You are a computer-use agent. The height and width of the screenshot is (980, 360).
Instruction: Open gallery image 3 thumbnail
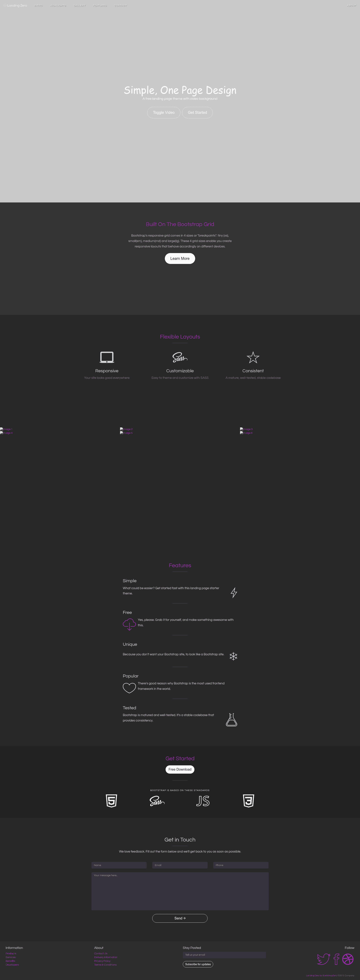point(246,429)
